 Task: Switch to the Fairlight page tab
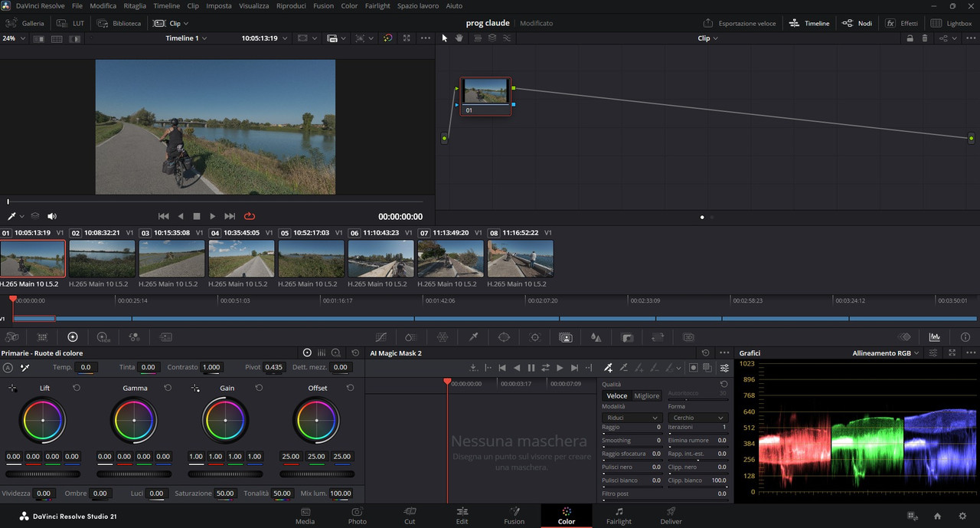pos(619,516)
